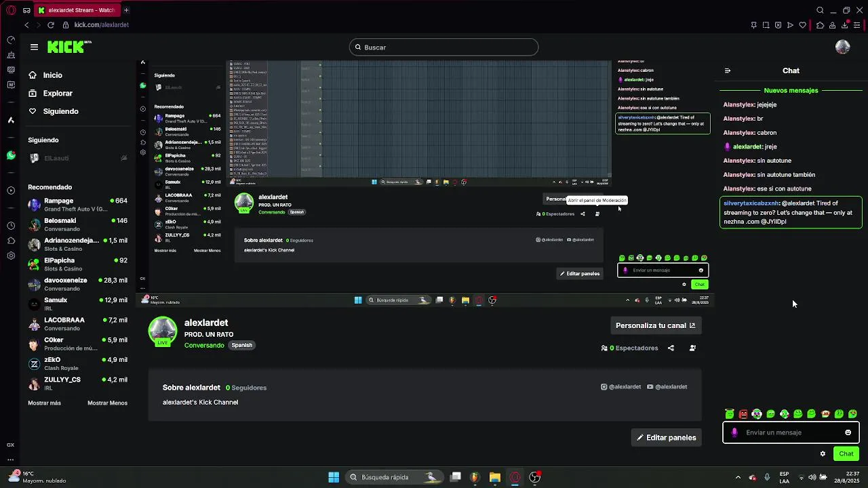Open recommended channel Rampage

point(77,205)
